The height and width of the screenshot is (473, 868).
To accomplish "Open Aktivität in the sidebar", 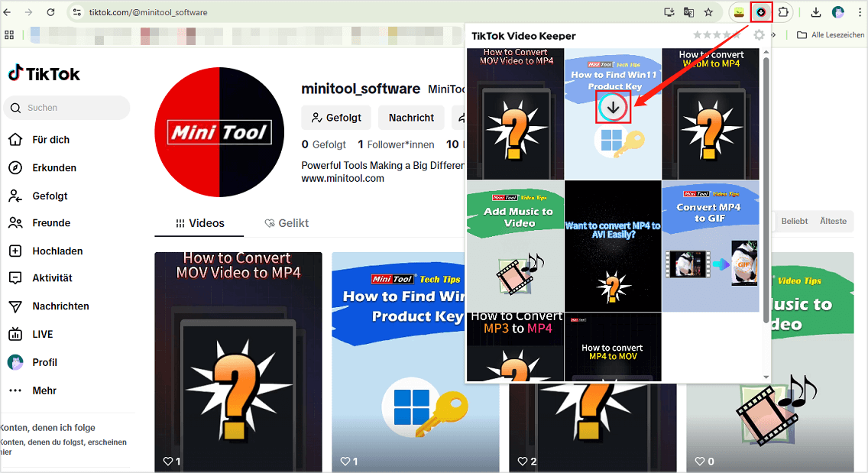I will tap(41, 278).
